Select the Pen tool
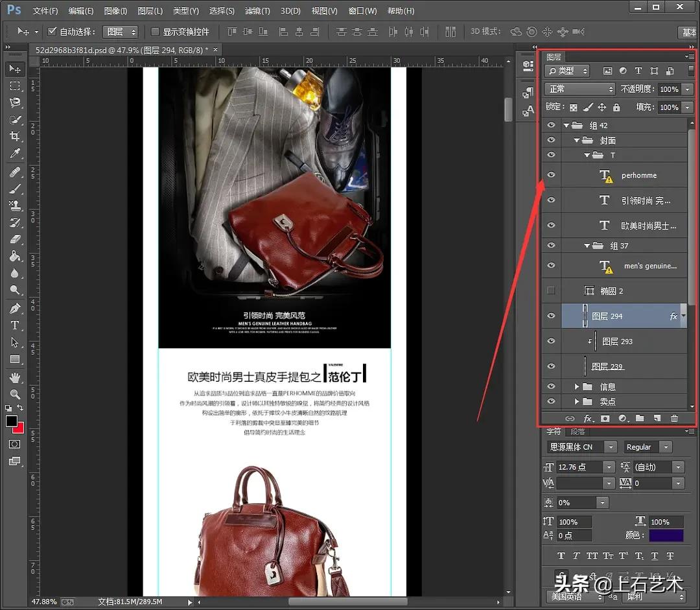This screenshot has height=610, width=700. pos(15,308)
